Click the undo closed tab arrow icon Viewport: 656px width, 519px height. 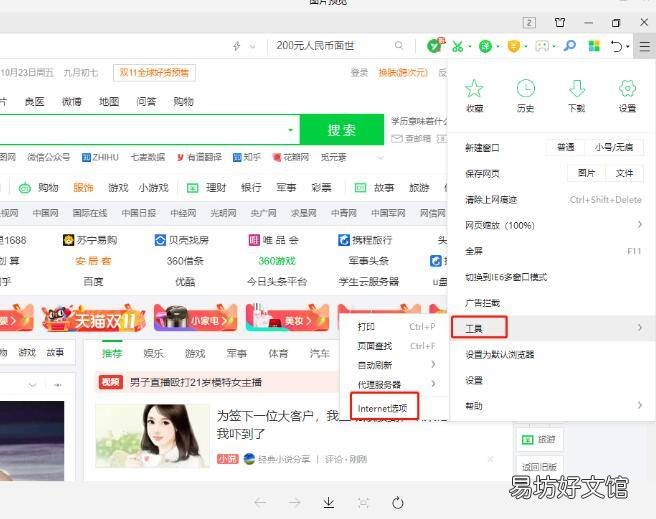point(616,46)
